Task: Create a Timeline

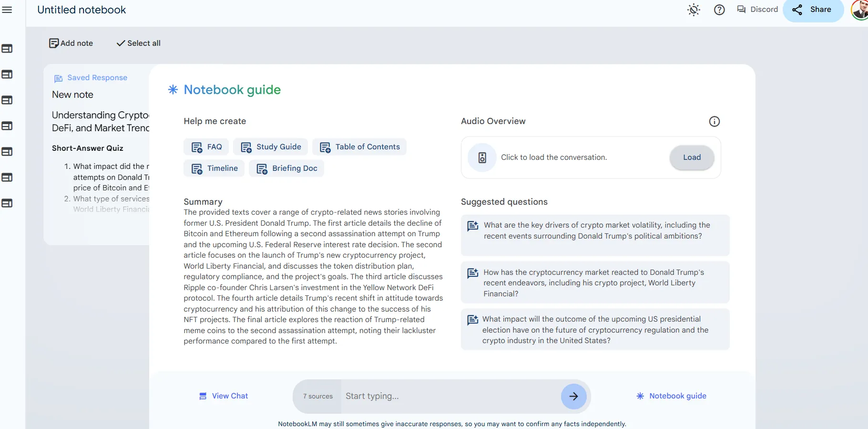Action: tap(214, 168)
